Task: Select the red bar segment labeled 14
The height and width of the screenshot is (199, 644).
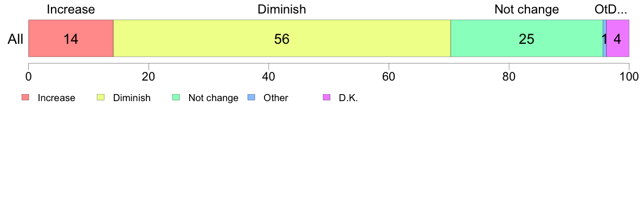Action: coord(70,38)
